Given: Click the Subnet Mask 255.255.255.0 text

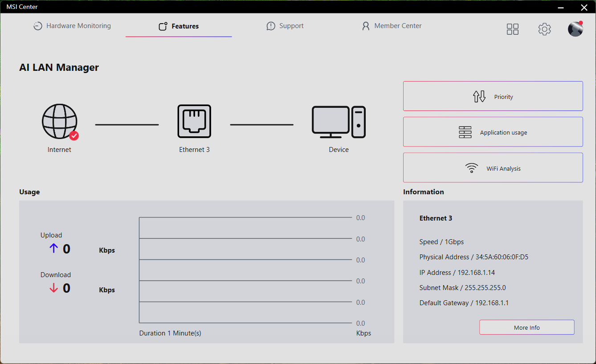Looking at the screenshot, I should click(x=462, y=288).
